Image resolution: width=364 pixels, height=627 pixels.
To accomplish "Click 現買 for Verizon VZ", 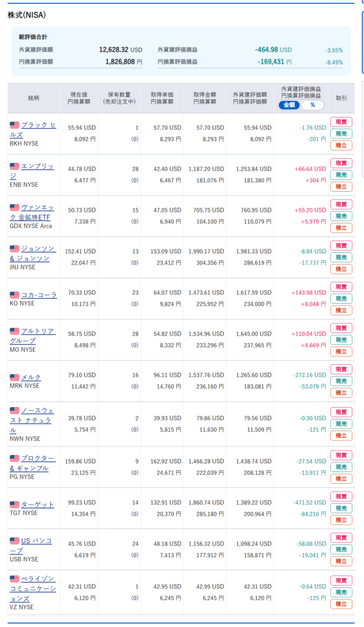I will [341, 580].
